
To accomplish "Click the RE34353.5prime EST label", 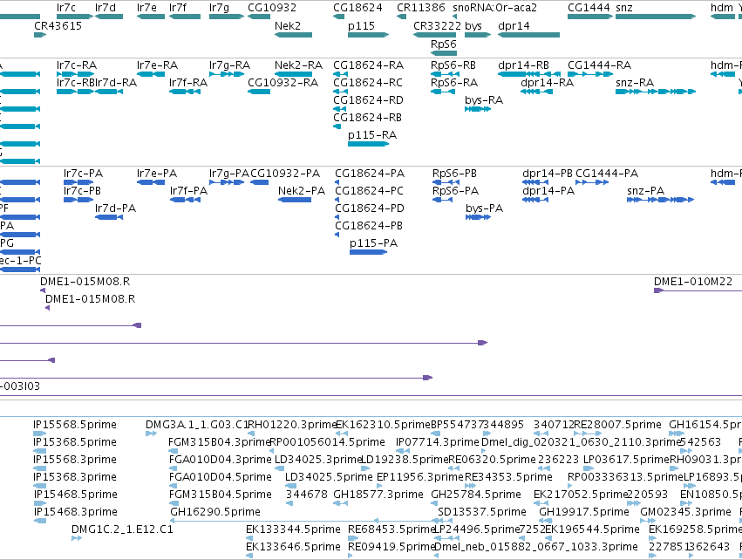I will [x=508, y=476].
